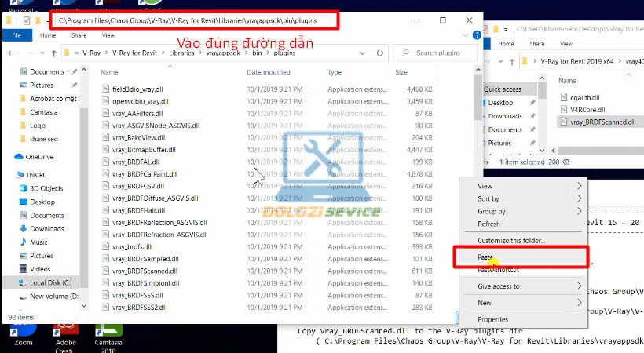
Task: Open Camtasia 2018 desktop shortcut
Action: [108, 338]
